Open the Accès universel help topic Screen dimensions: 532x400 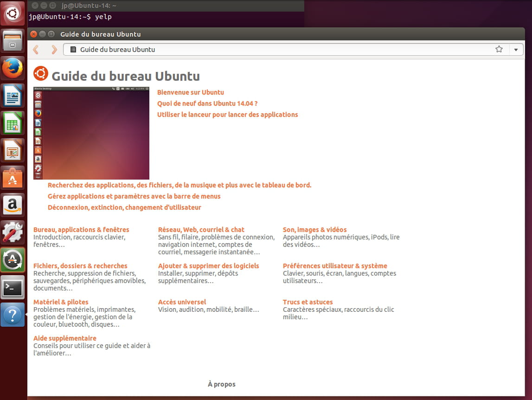point(182,302)
